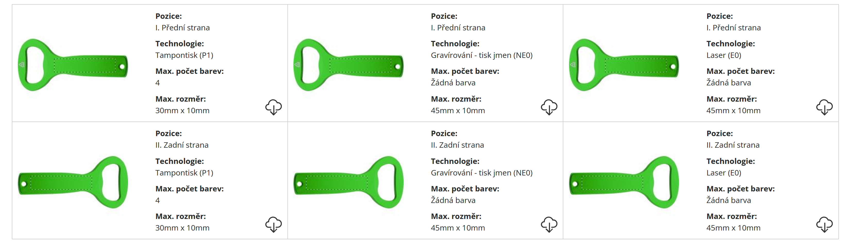This screenshot has height=247, width=868.
Task: Download back side Tampontisk (P1) template
Action: 273,224
